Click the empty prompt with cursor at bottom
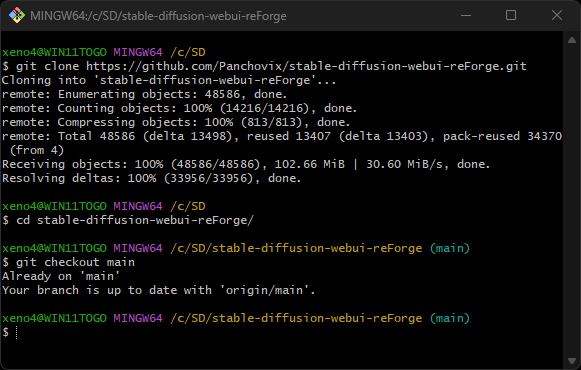Screen dimensions: 581x370 point(10,332)
